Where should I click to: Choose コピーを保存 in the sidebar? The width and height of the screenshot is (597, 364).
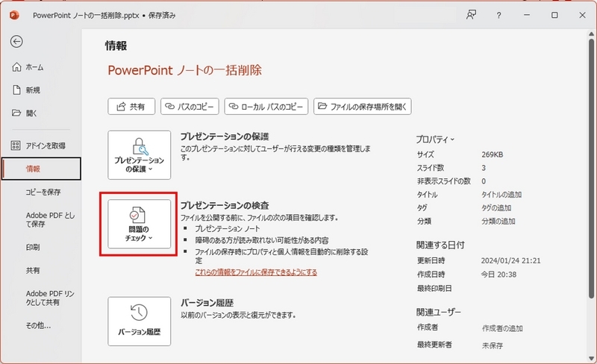tap(41, 192)
